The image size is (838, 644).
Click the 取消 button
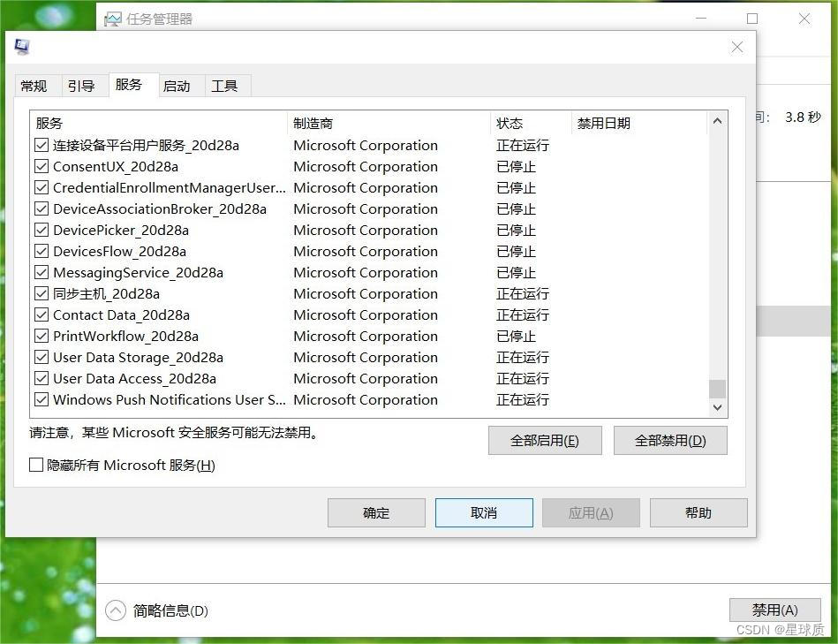[484, 513]
